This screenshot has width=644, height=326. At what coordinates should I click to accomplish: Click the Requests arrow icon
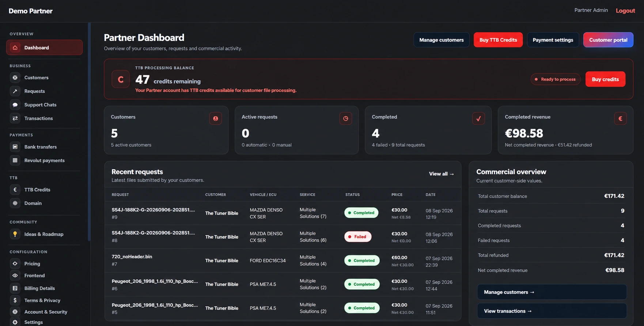[x=15, y=91]
